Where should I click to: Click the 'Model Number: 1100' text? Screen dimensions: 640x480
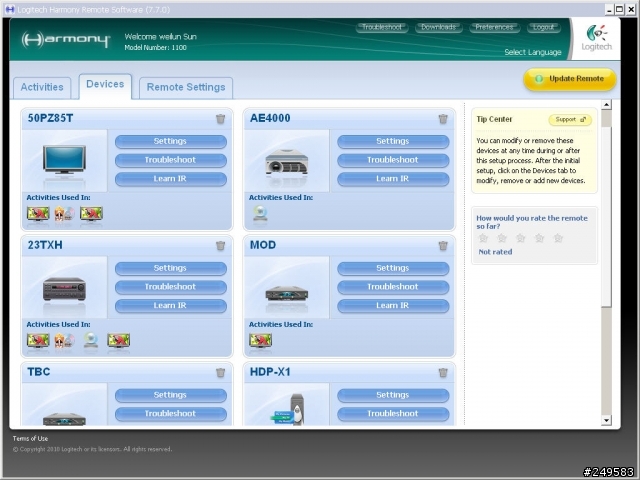pyautogui.click(x=156, y=48)
